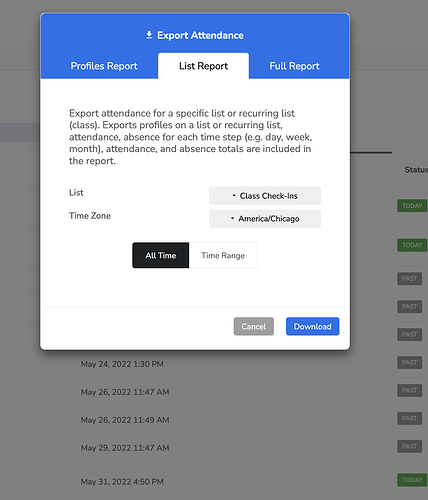Click the TODAY badge on the May 31 row
This screenshot has height=500, width=428.
click(x=412, y=480)
